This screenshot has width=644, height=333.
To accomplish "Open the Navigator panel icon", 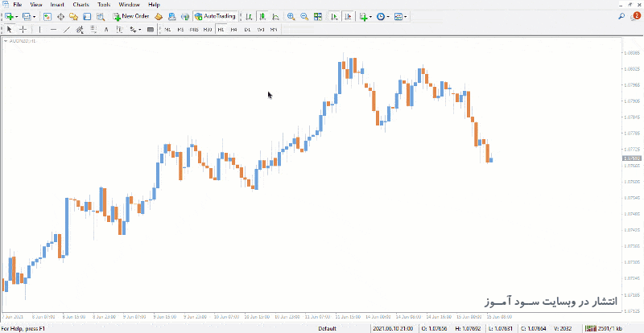I will click(x=73, y=16).
